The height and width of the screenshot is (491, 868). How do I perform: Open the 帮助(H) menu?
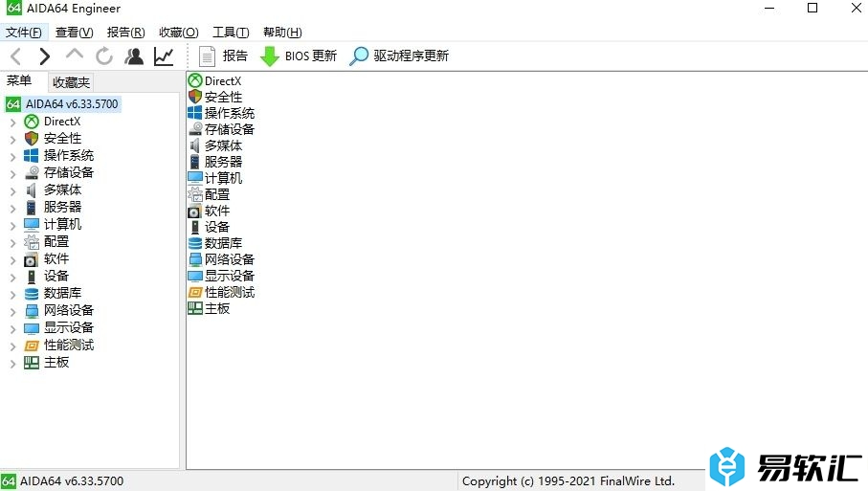(282, 33)
